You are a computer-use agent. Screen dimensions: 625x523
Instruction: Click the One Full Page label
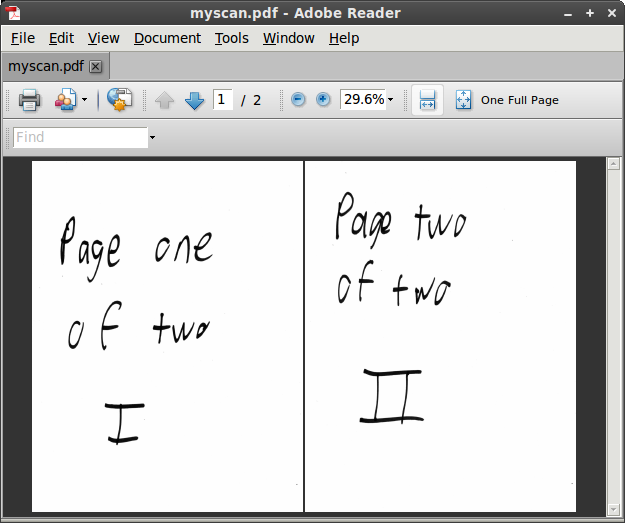[x=519, y=100]
